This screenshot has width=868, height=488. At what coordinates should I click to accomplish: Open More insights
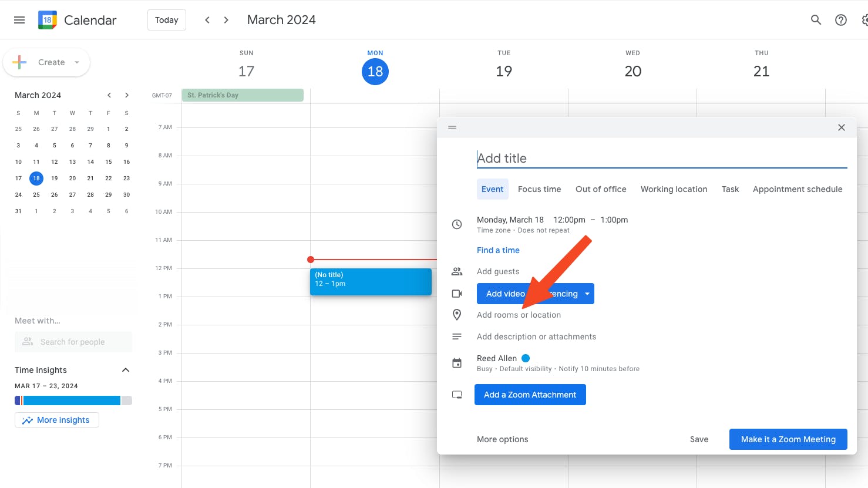tap(57, 420)
